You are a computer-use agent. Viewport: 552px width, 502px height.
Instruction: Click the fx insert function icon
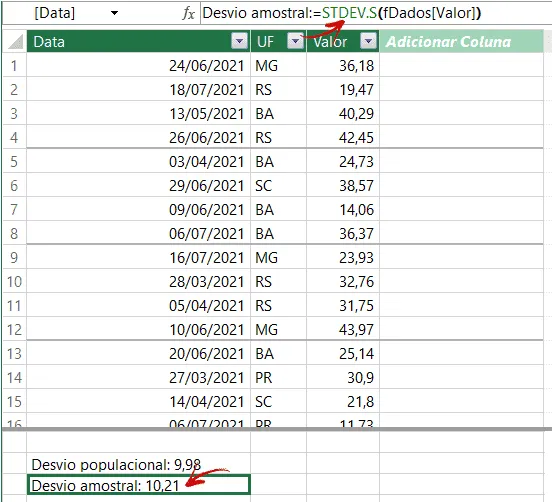coord(188,14)
